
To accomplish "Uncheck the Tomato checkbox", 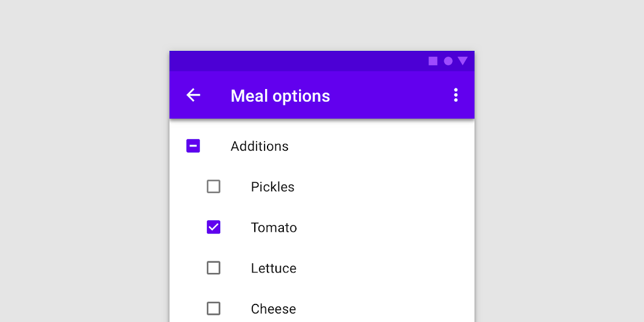I will [214, 227].
